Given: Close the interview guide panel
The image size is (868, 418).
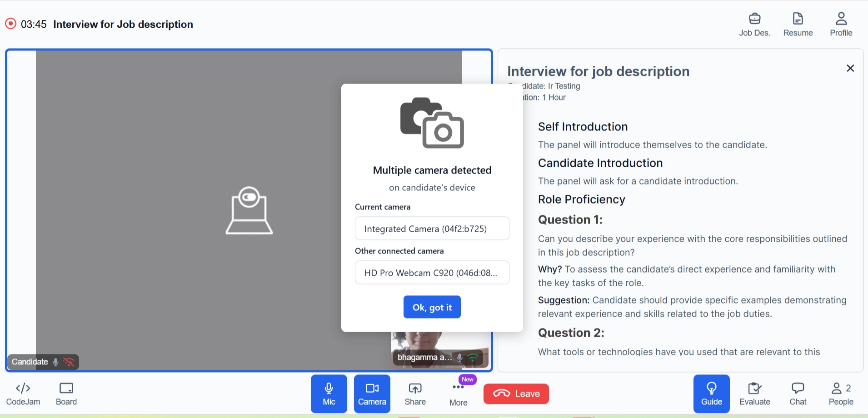Looking at the screenshot, I should tap(850, 68).
